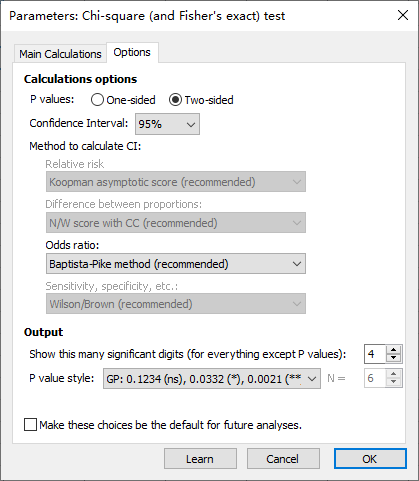
Task: Confirm settings with the OK button
Action: coord(370,459)
